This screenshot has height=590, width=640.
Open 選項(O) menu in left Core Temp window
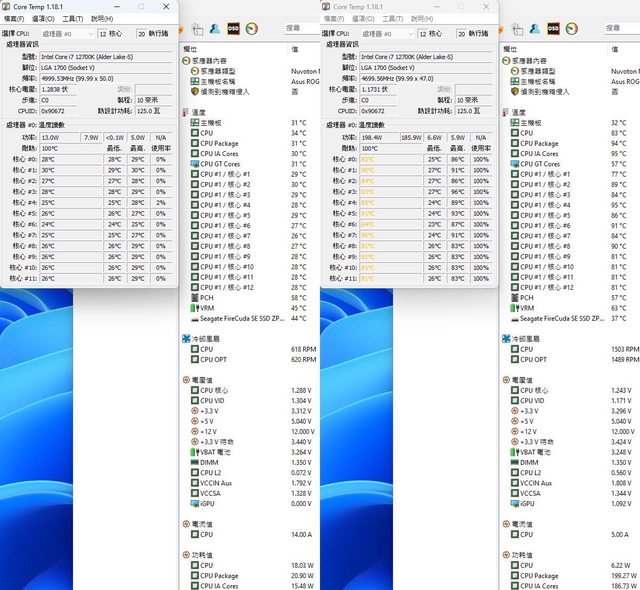43,19
